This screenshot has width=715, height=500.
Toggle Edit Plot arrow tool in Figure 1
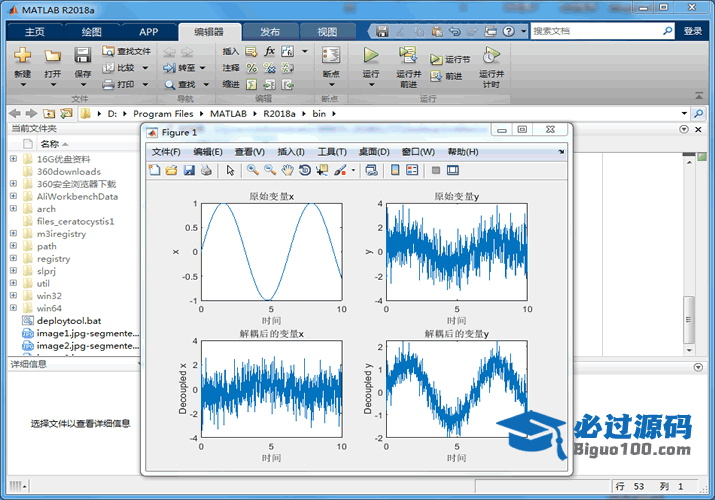coord(230,170)
